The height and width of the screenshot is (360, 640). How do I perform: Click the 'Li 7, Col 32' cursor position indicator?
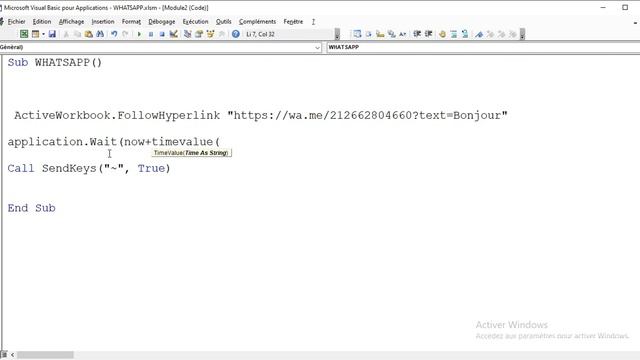(x=260, y=34)
